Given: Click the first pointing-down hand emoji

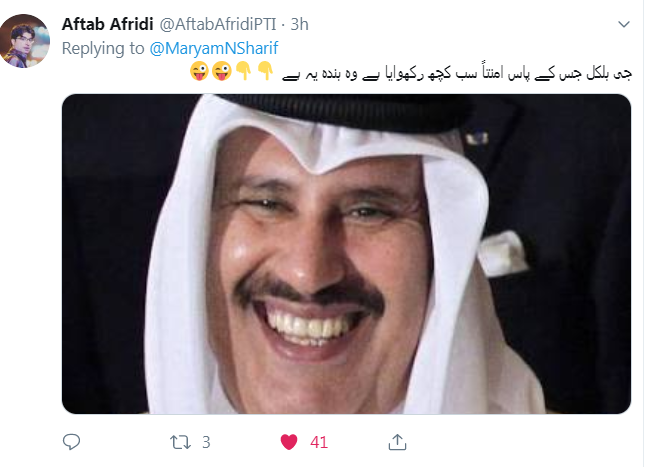Looking at the screenshot, I should point(244,71).
